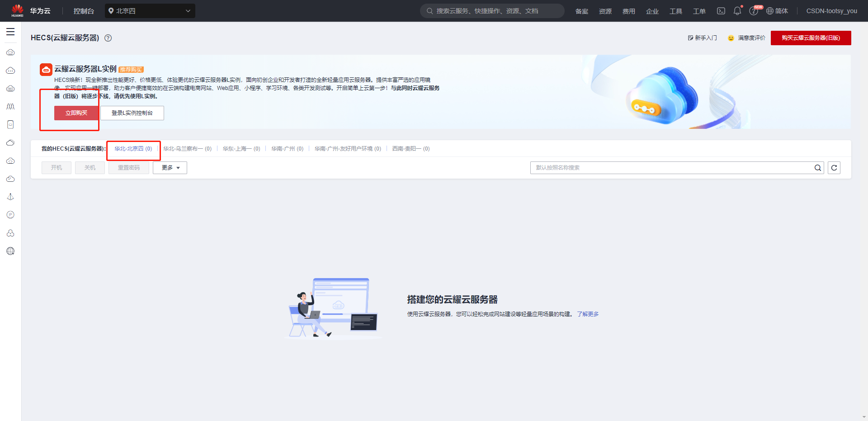Click the 关机 shutdown button
This screenshot has height=421, width=868.
[x=90, y=168]
